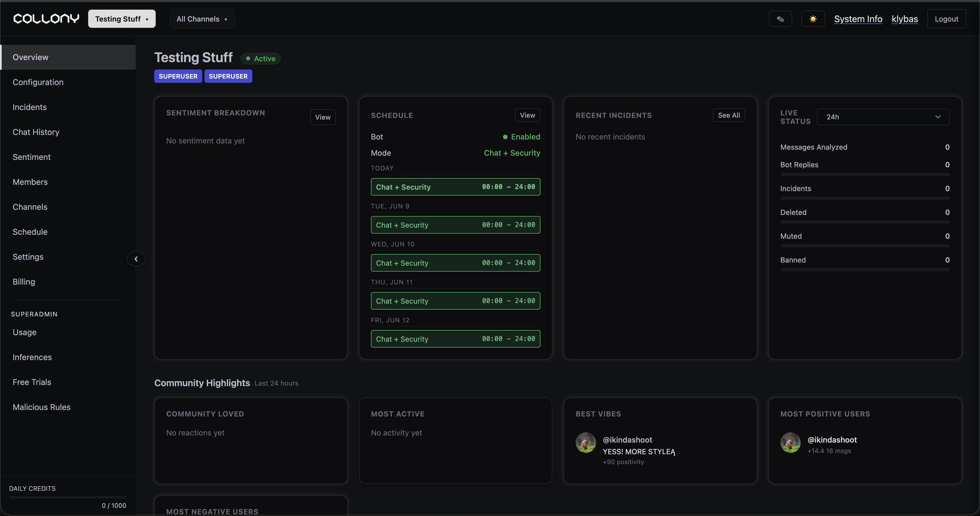This screenshot has width=980, height=516.
Task: Open Chat History from sidebar
Action: pos(68,132)
